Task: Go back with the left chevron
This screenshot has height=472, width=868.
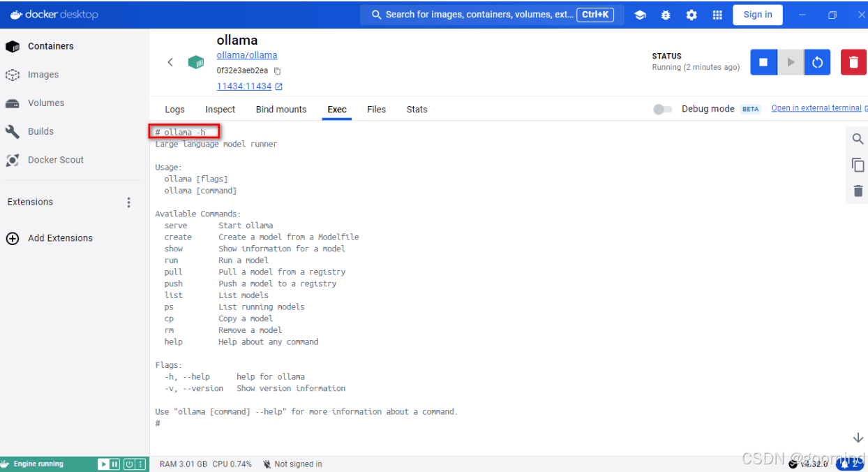Action: (x=170, y=62)
